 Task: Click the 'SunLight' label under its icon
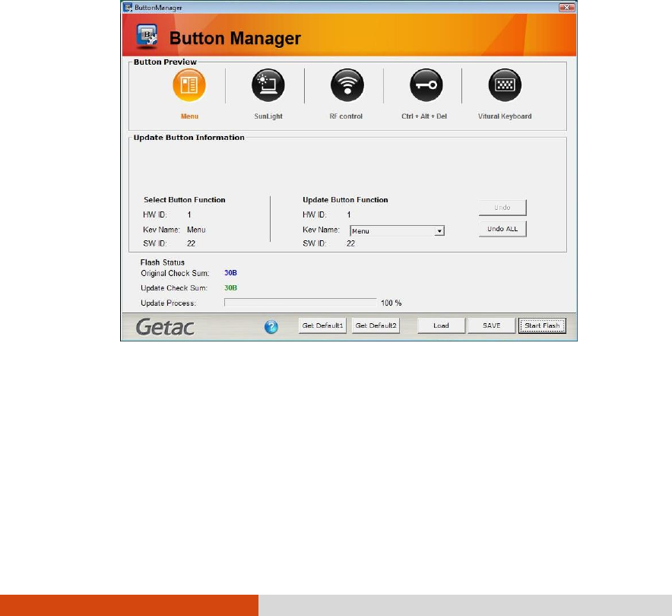click(268, 116)
